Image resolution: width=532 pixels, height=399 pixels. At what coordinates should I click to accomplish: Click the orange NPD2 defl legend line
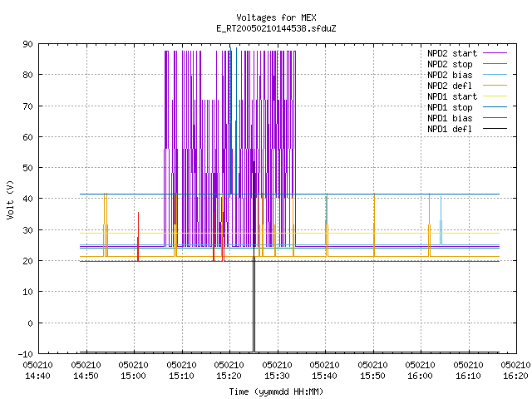coord(495,85)
